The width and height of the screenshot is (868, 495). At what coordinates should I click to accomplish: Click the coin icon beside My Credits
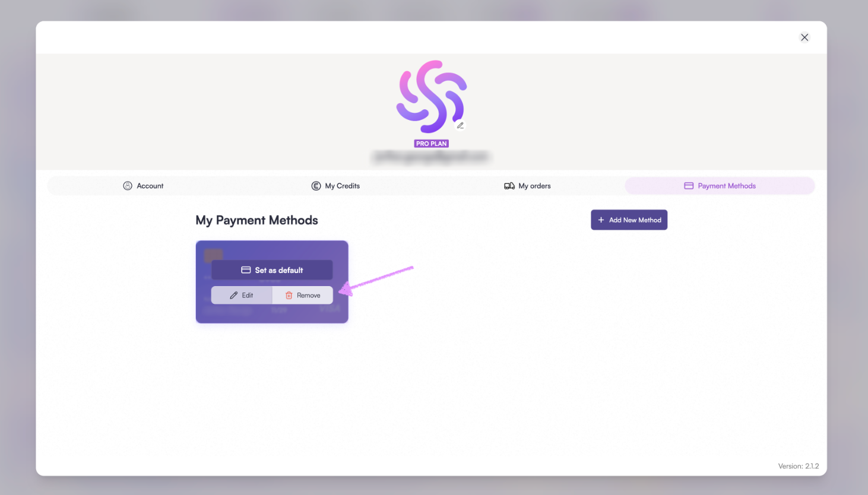click(x=316, y=186)
